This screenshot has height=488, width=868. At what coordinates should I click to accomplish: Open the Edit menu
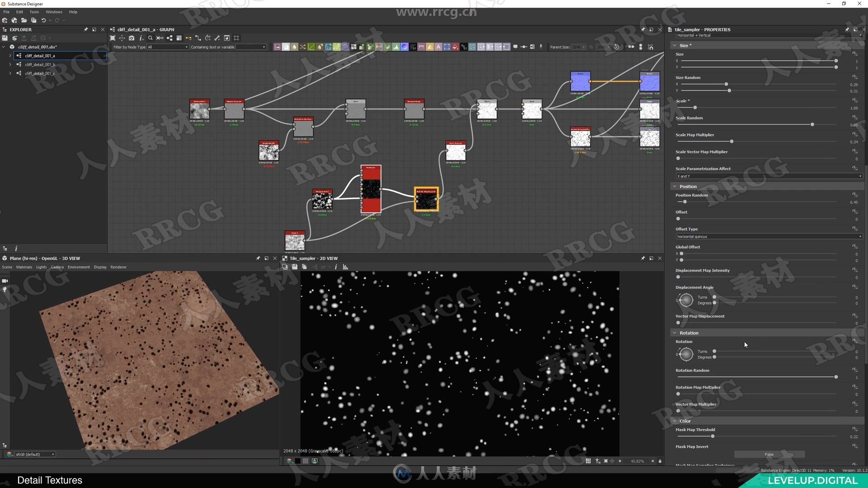coord(19,12)
